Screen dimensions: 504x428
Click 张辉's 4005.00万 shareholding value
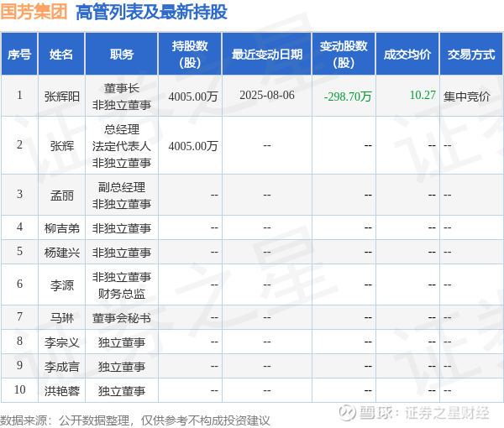(x=193, y=146)
